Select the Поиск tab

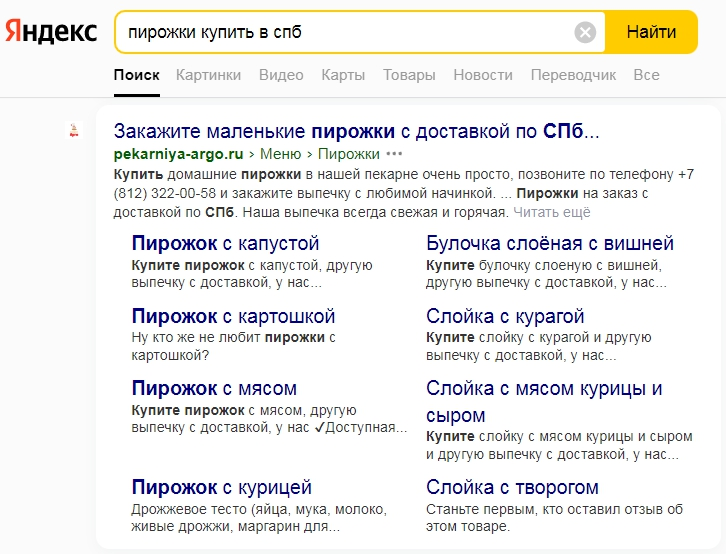[x=137, y=75]
